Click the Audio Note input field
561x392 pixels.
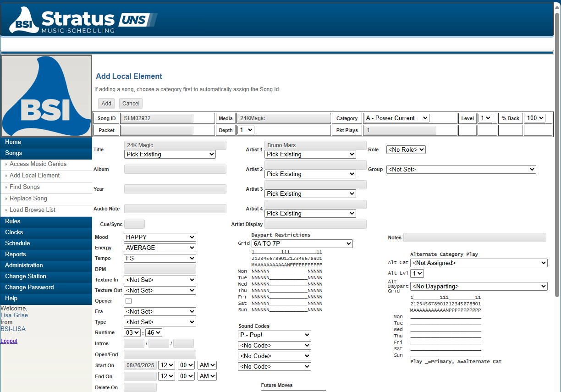pyautogui.click(x=176, y=209)
